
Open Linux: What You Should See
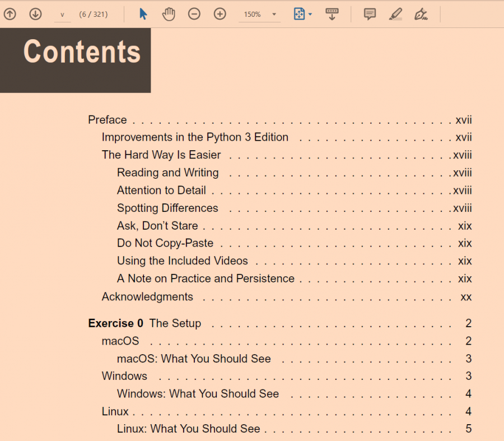(x=189, y=429)
